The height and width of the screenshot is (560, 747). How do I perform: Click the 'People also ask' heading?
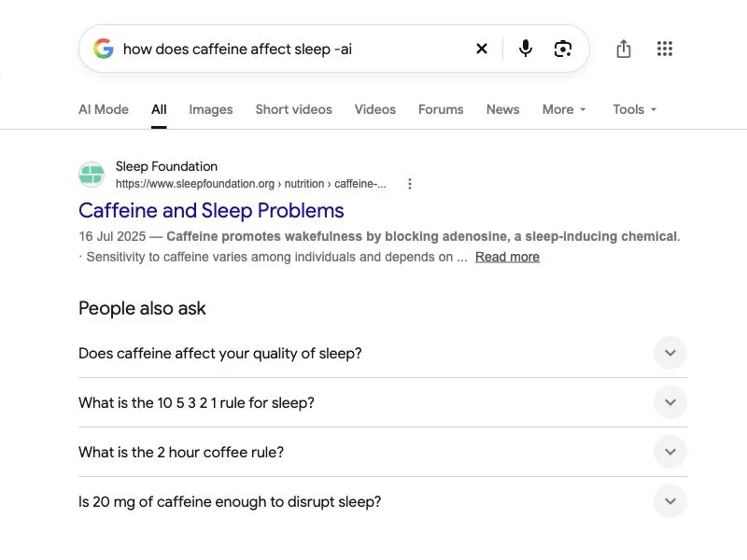142,309
